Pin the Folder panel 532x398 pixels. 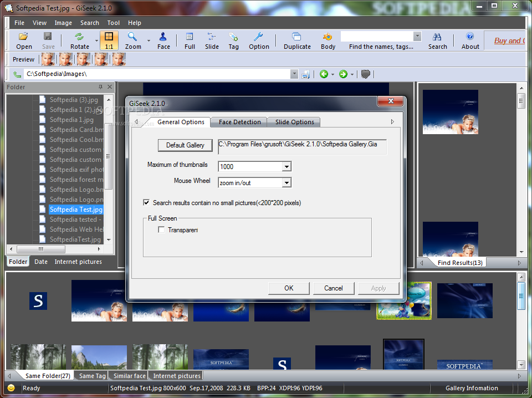coord(100,87)
